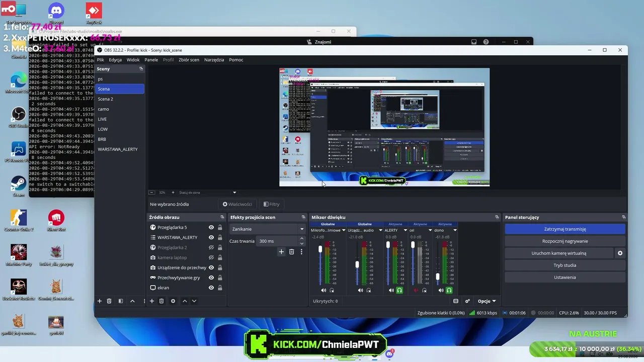Open transition options three-dot menu

pos(301,252)
